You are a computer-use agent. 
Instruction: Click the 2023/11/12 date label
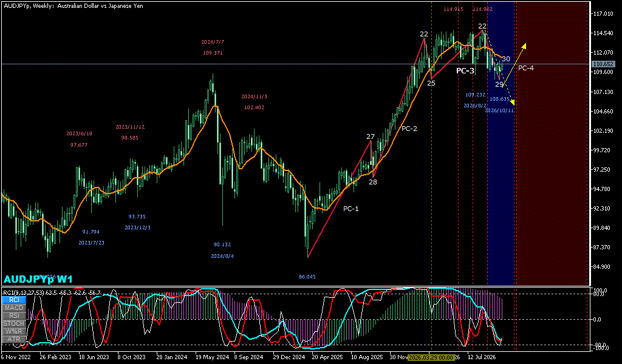click(x=130, y=127)
